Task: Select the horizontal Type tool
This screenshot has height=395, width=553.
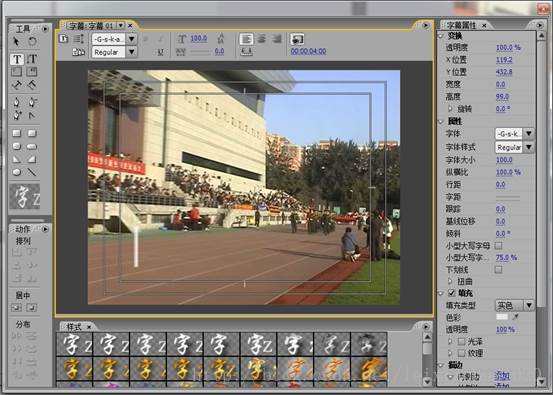Action: click(17, 59)
